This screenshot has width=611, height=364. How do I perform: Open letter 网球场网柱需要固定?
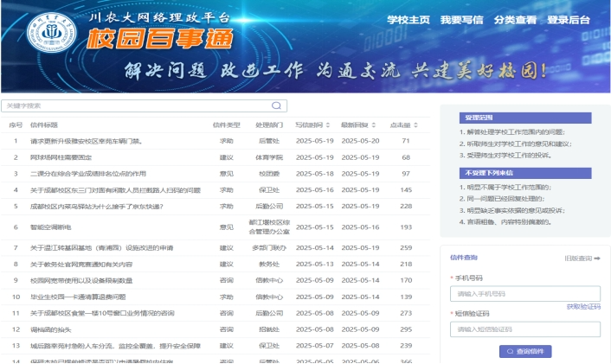tap(61, 157)
